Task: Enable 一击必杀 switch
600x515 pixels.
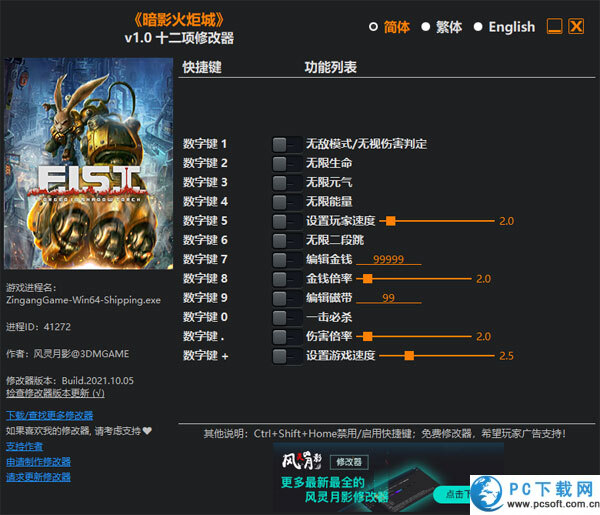Action: [x=286, y=317]
